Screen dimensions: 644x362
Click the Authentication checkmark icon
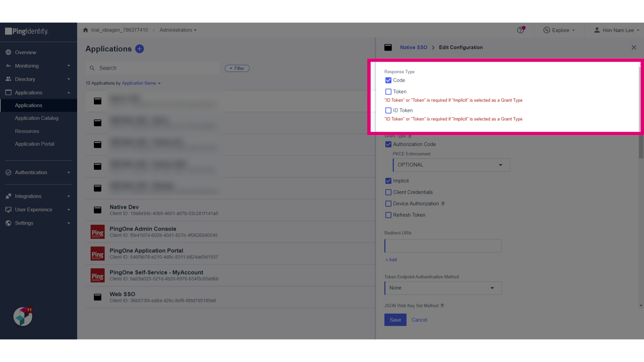click(x=8, y=172)
